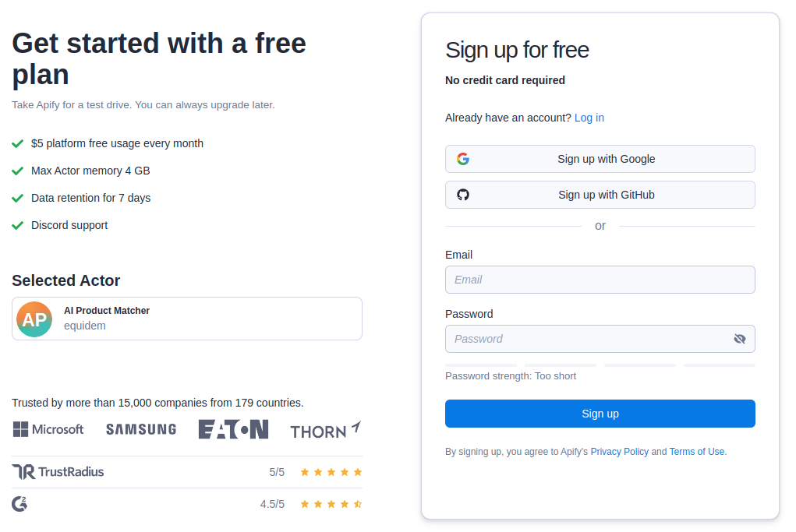The image size is (796, 532).
Task: Toggle password visibility with the eye icon
Action: 739,339
